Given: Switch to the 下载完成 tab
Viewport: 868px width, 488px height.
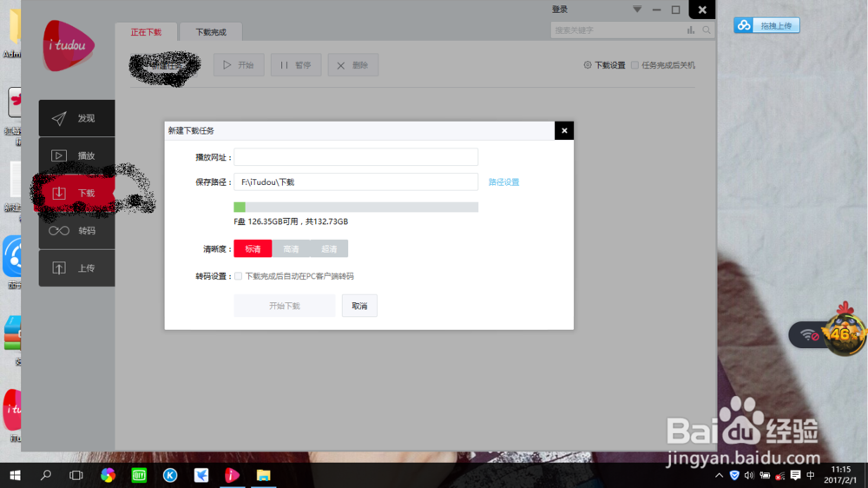Looking at the screenshot, I should [x=211, y=32].
